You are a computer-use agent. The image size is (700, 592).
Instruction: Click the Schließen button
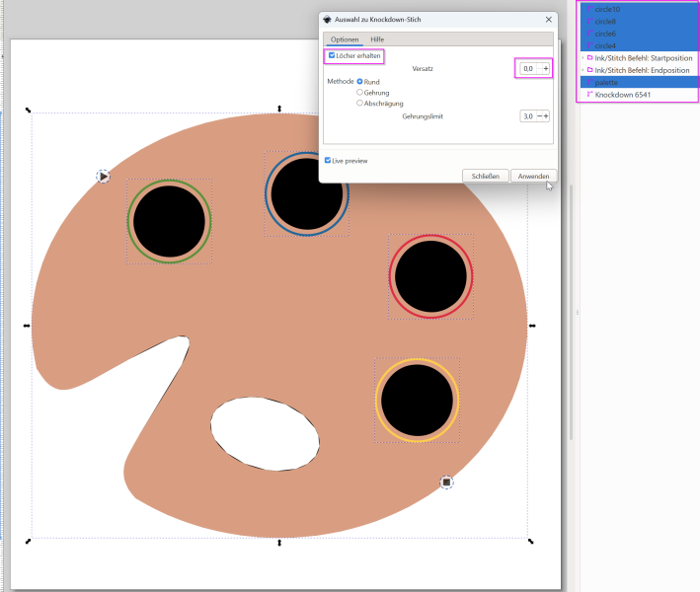[485, 176]
